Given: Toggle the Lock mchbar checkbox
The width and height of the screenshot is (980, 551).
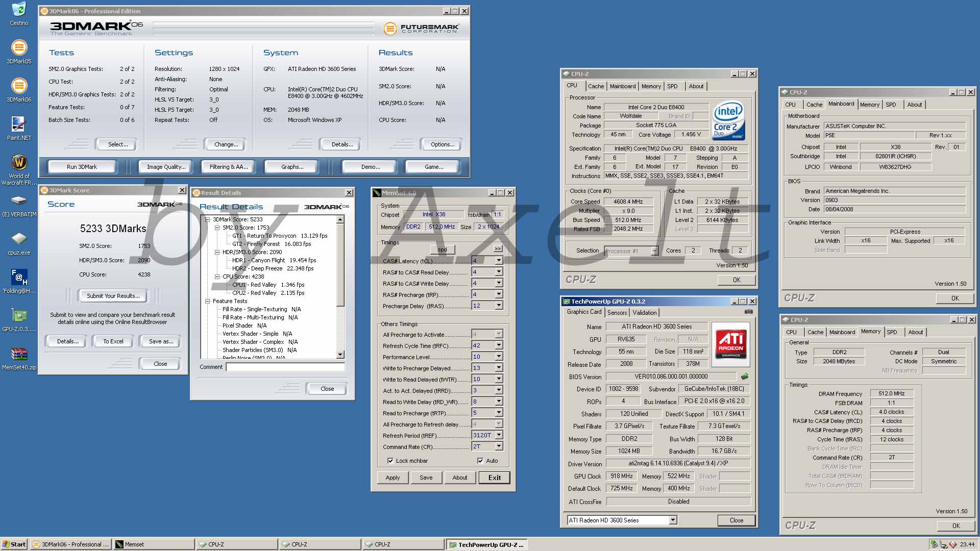Looking at the screenshot, I should 390,461.
